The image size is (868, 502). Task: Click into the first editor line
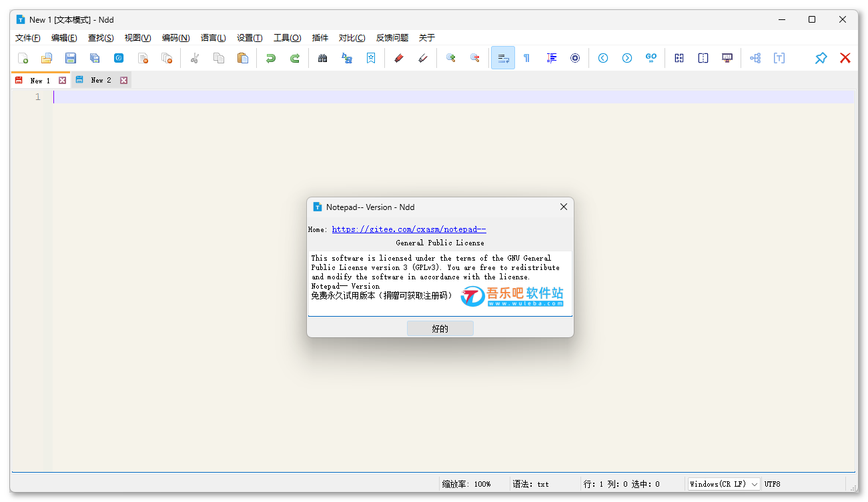(454, 97)
